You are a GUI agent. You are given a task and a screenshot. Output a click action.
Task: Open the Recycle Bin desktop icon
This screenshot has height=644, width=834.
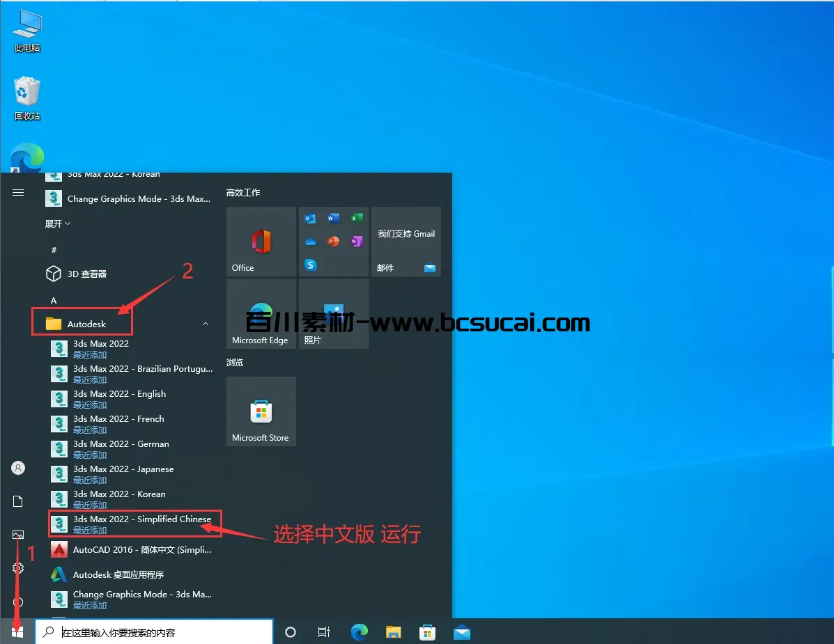pyautogui.click(x=27, y=98)
